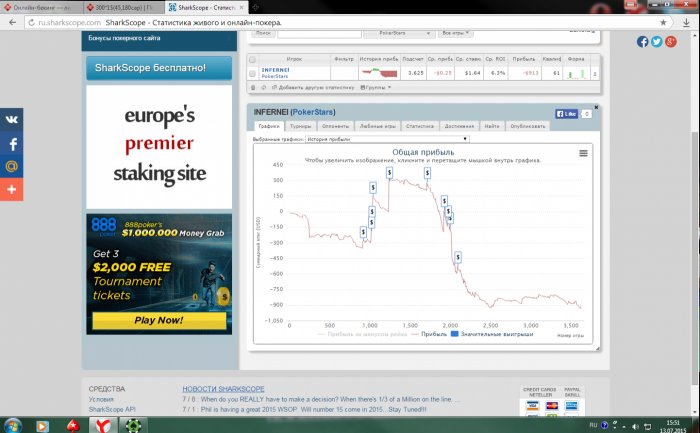Click the 'Поиск' search button
700x433 pixels.
(263, 33)
